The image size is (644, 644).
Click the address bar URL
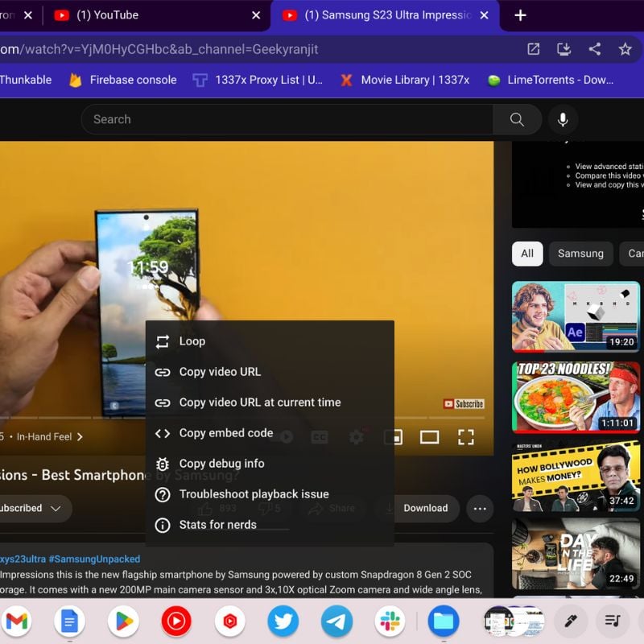[x=159, y=49]
